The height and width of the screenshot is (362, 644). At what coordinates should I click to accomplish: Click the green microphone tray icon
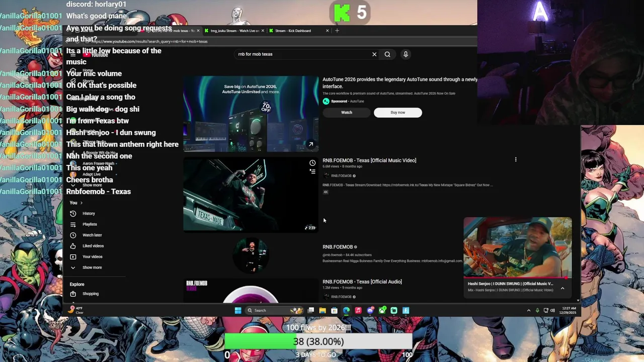pos(537,310)
